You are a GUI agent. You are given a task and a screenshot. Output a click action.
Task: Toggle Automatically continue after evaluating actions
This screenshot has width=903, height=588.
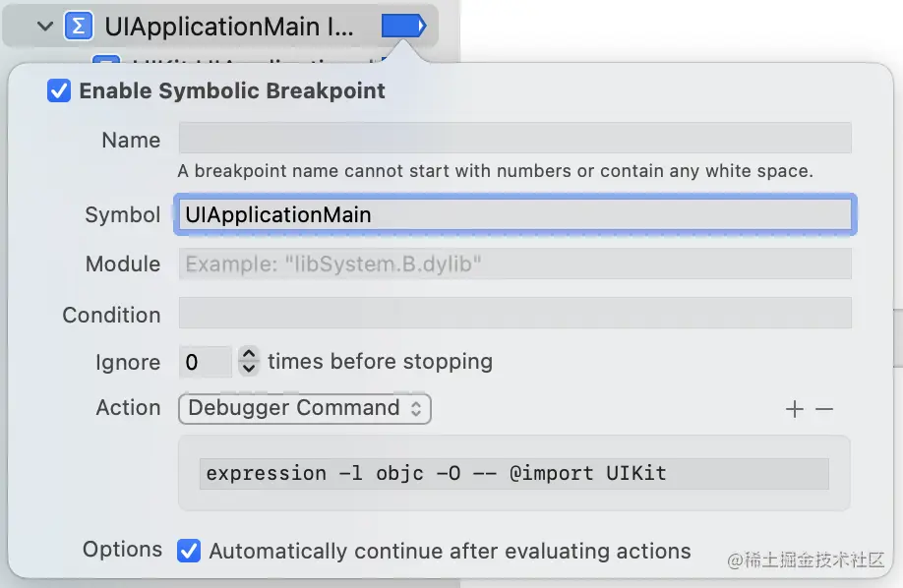tap(189, 552)
